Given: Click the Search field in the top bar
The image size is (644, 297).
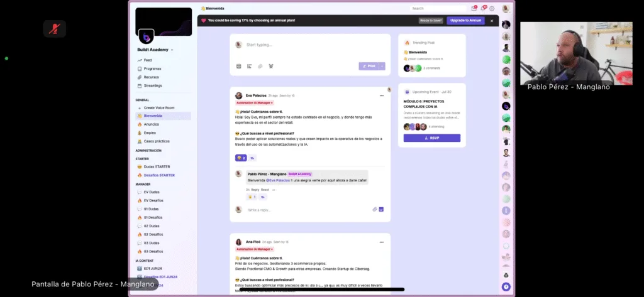Looking at the screenshot, I should [438, 8].
